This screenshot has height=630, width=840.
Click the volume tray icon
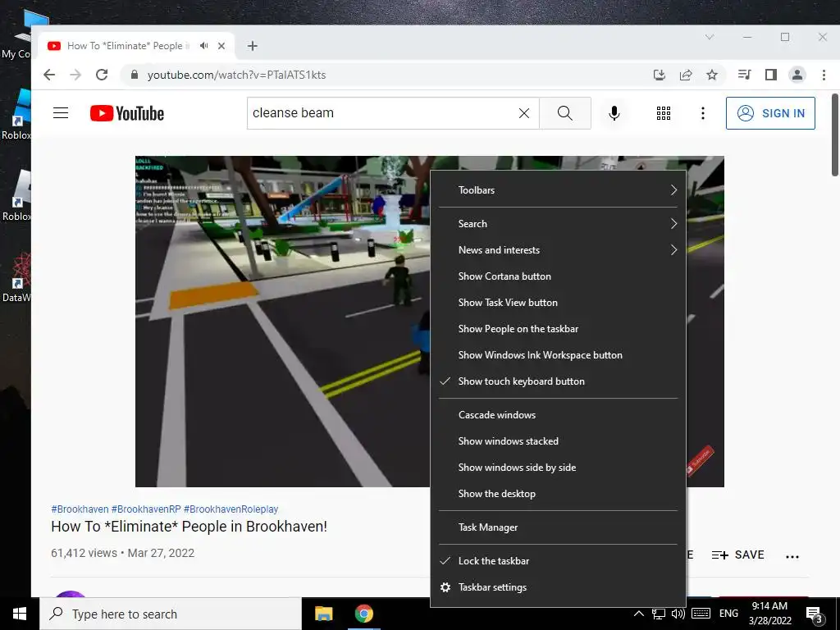pos(678,614)
